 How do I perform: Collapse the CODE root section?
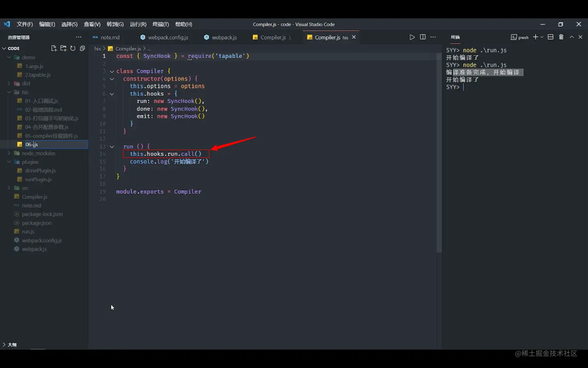click(x=4, y=48)
